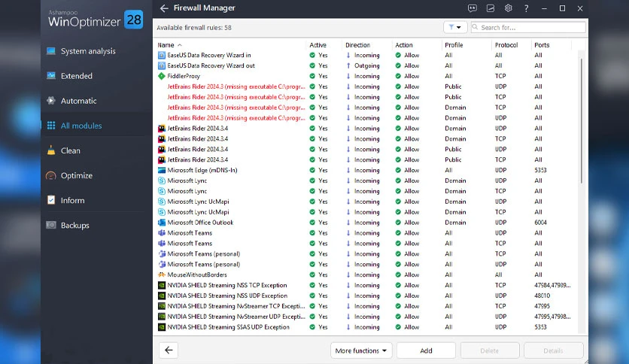Click the System analysis monitor icon
This screenshot has height=364, width=629.
click(x=51, y=51)
